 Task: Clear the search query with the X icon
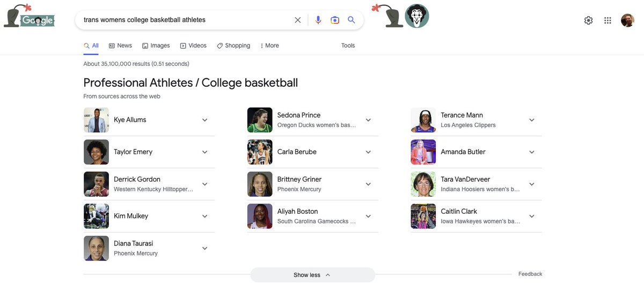298,20
